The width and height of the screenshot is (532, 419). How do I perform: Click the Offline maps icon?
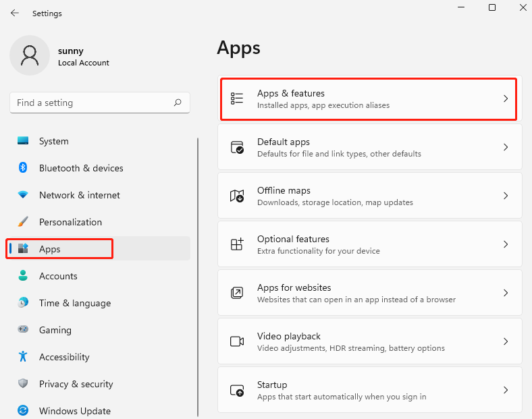coord(237,196)
